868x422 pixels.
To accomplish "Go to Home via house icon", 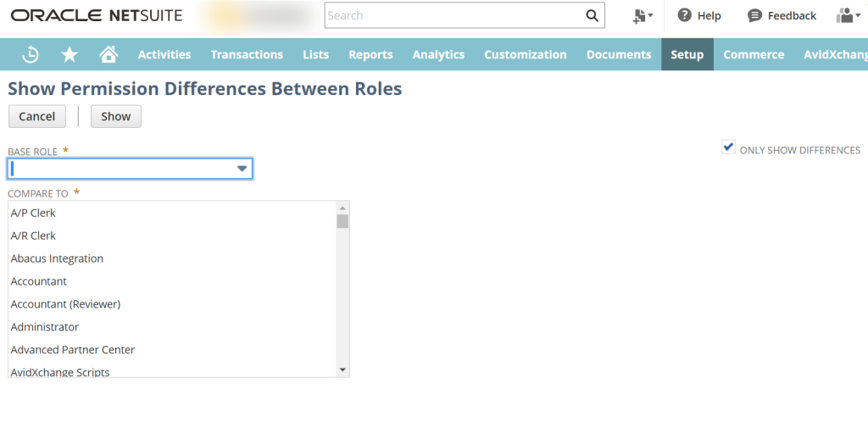I will [x=108, y=54].
